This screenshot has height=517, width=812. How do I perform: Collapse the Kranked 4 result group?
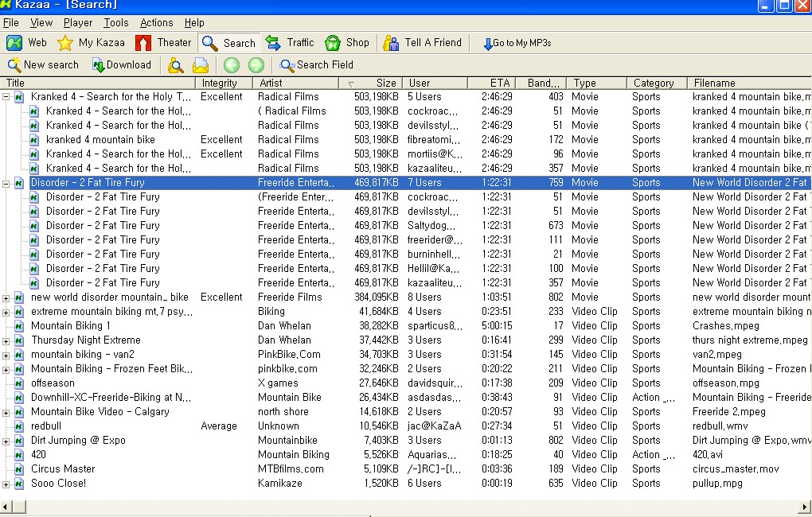click(x=6, y=97)
